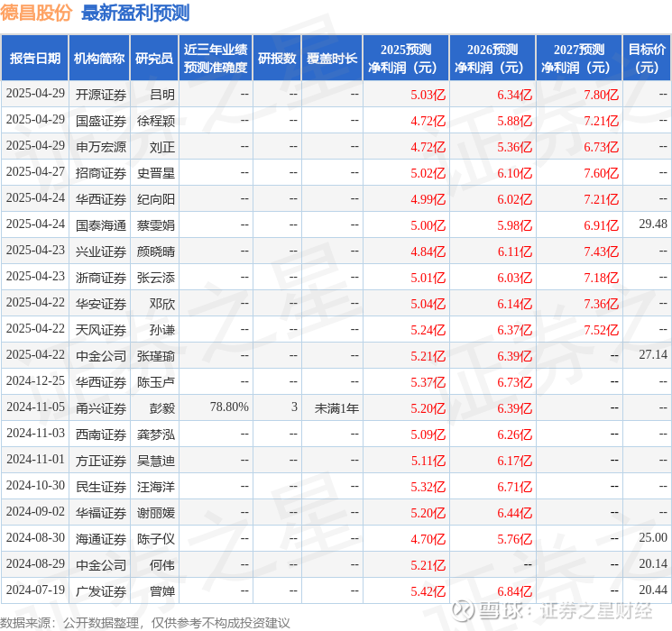Click target price 20.14

pyautogui.click(x=653, y=563)
